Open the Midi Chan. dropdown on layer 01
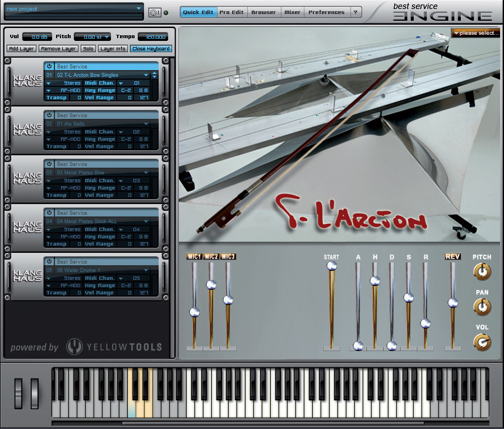 121,84
